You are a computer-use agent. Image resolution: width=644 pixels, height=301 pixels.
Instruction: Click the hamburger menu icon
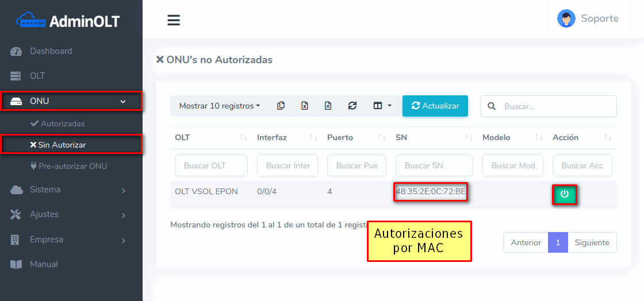(174, 20)
